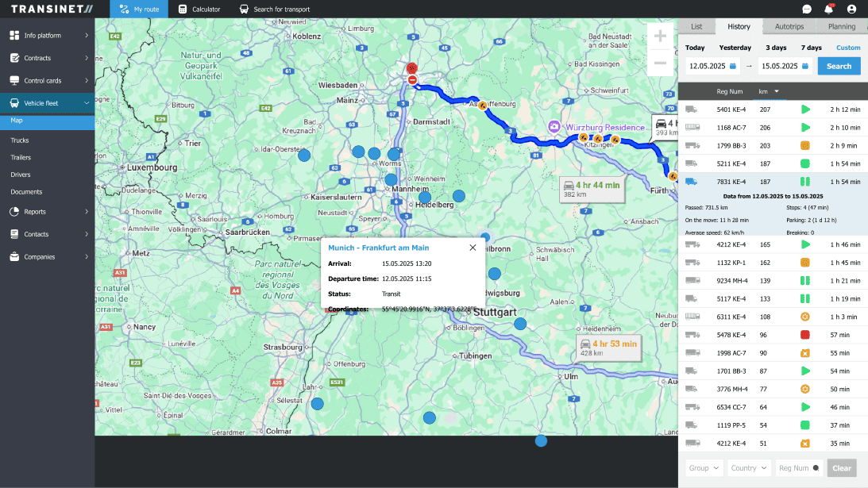Expand the Contracts sidebar menu
Image resolution: width=868 pixels, height=488 pixels.
[48, 58]
